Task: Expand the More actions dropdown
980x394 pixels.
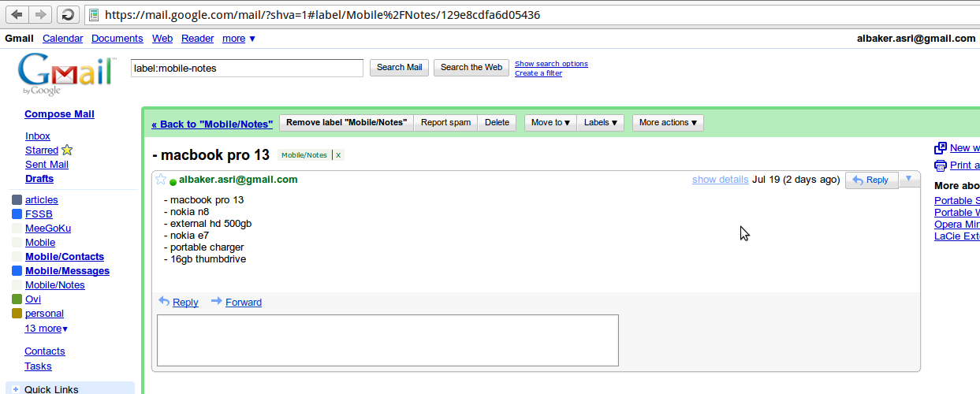Action: (668, 123)
